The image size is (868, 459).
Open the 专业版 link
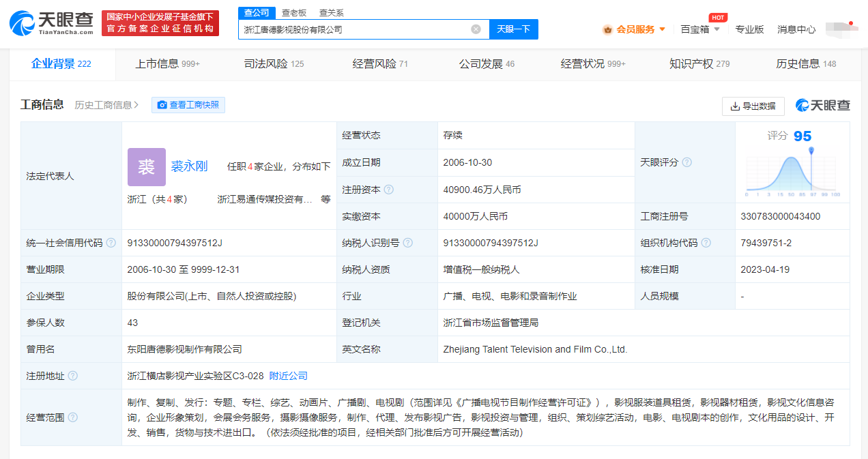coord(749,29)
